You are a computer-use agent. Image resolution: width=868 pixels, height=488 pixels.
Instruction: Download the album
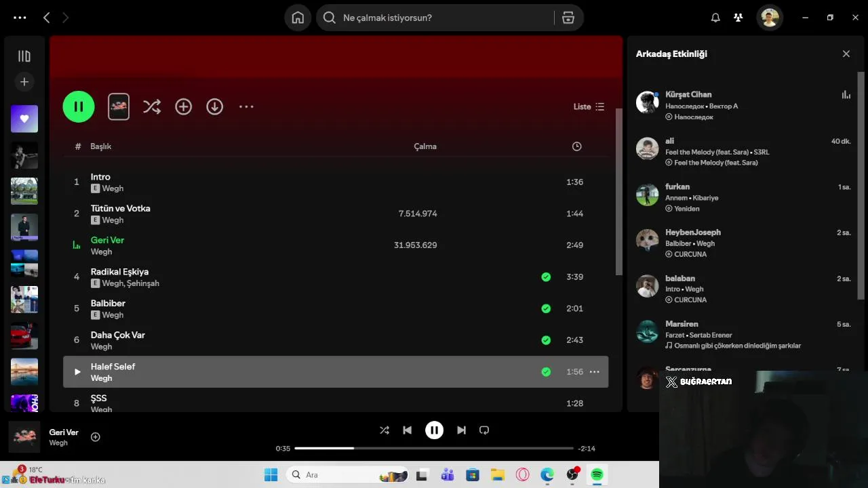pos(215,106)
